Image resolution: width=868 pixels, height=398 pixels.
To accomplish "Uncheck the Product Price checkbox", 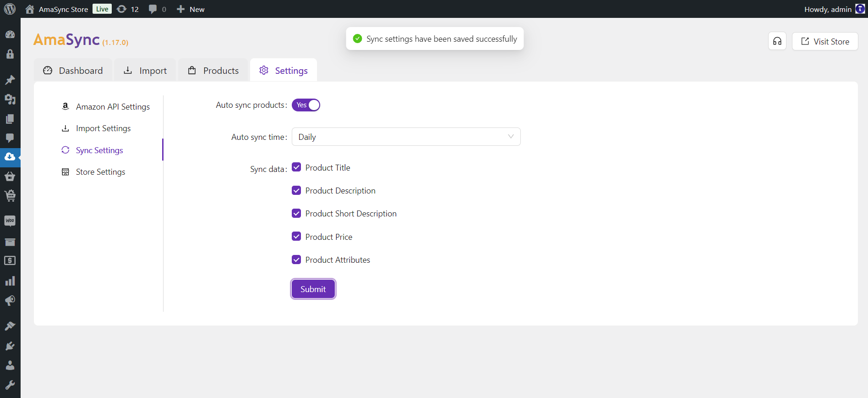I will click(x=296, y=237).
